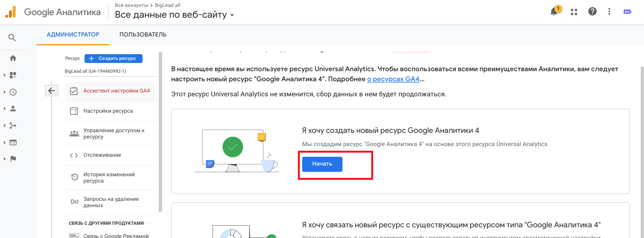Open the Google apps grid icon
The height and width of the screenshot is (238, 644).
tap(574, 12)
